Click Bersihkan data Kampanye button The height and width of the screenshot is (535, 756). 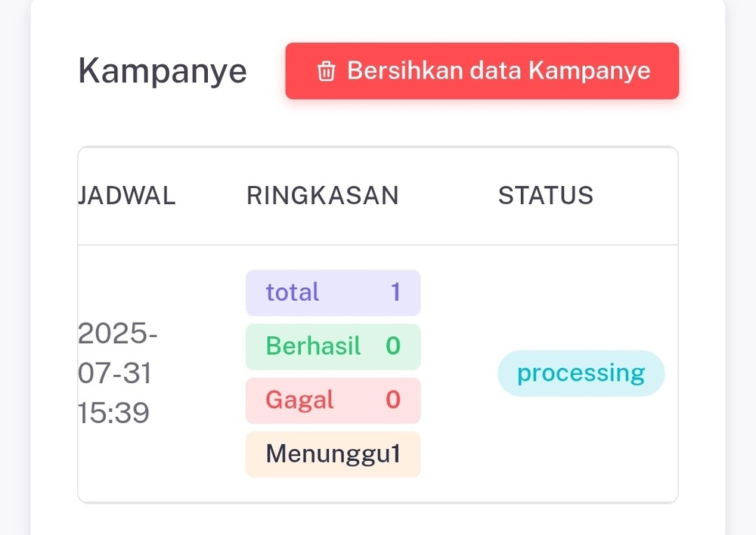(482, 71)
